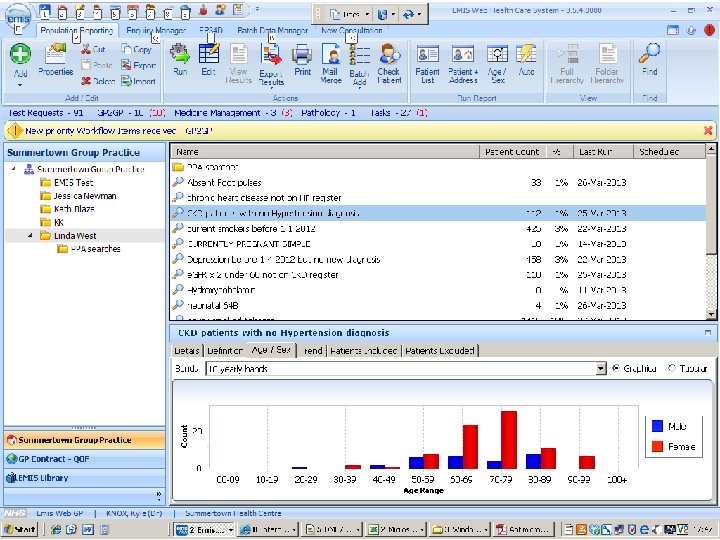This screenshot has width=720, height=540.
Task: Open Tasks workflow link
Action: 399,113
